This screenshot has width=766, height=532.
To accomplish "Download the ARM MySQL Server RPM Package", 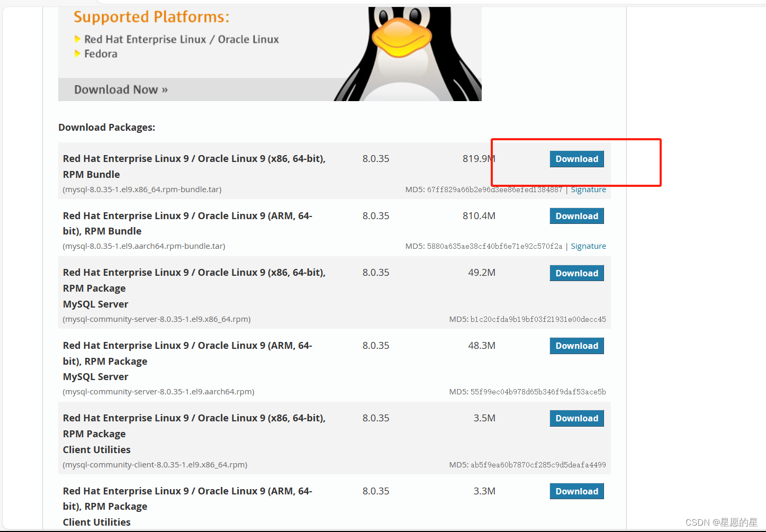I will (576, 346).
